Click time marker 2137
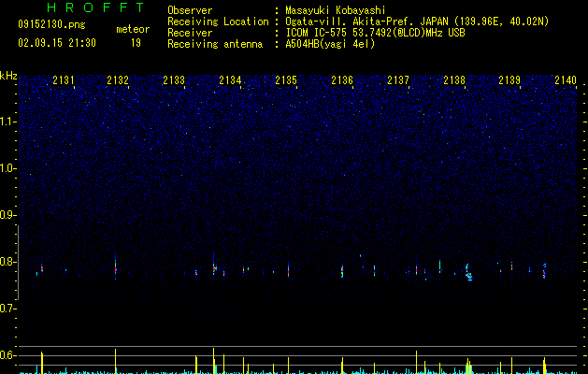588x374 pixels. point(398,80)
